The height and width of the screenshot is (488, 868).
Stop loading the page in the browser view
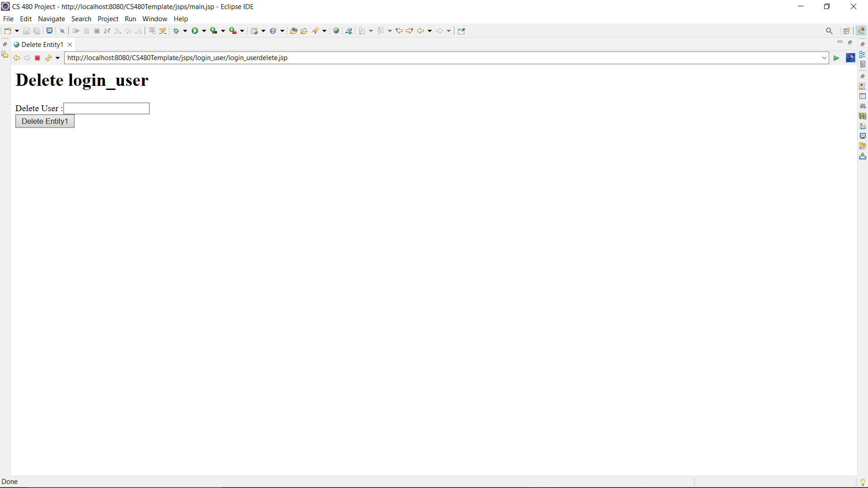pyautogui.click(x=37, y=58)
